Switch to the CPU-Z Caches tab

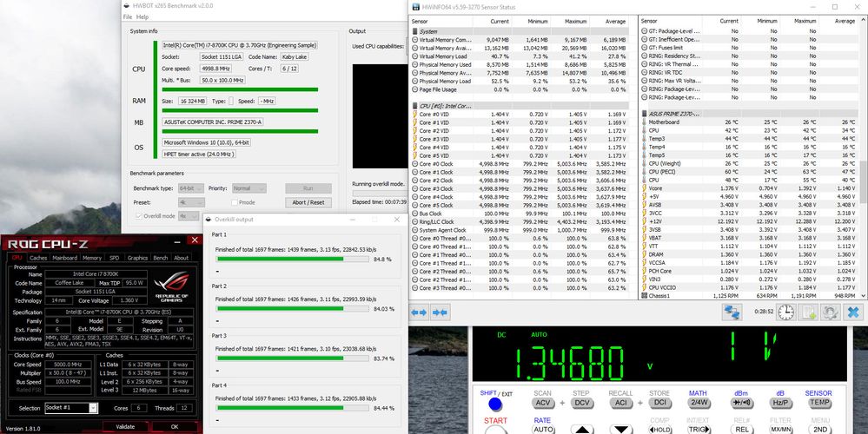[38, 258]
